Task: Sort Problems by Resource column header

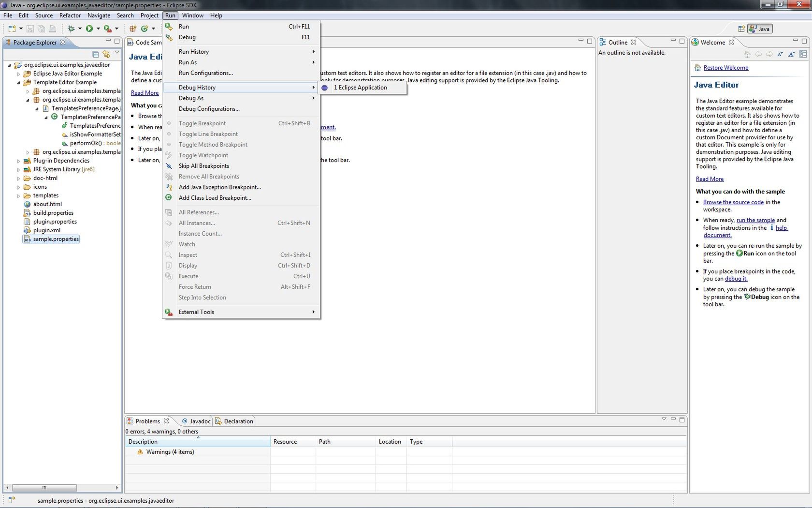Action: point(293,442)
